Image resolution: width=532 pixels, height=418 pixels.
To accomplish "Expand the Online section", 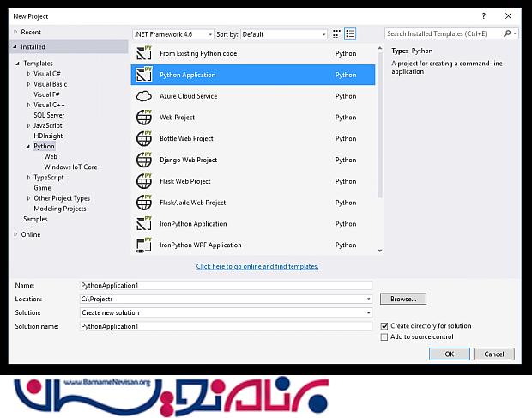I will point(15,234).
